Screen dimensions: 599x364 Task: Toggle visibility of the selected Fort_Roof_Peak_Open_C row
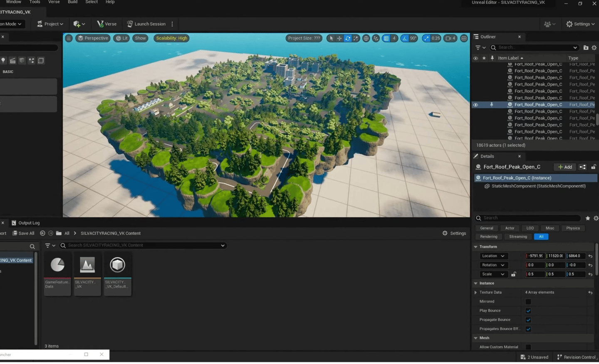coord(475,105)
